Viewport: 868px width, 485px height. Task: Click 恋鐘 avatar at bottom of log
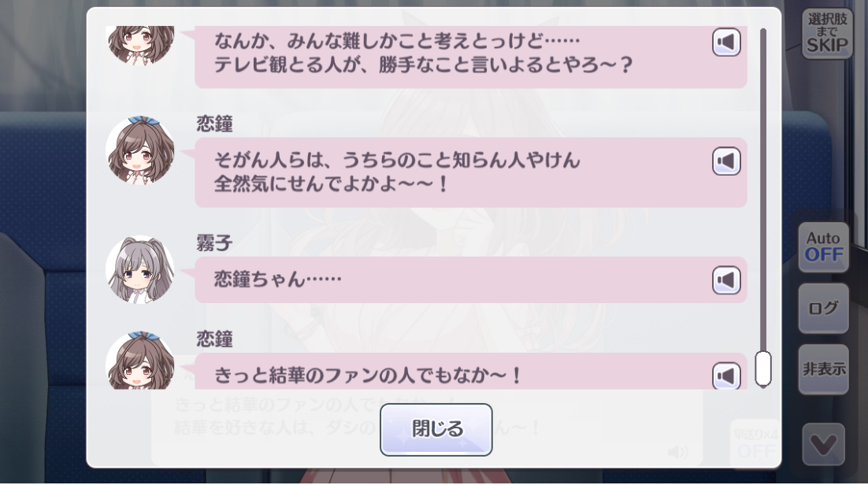(140, 361)
